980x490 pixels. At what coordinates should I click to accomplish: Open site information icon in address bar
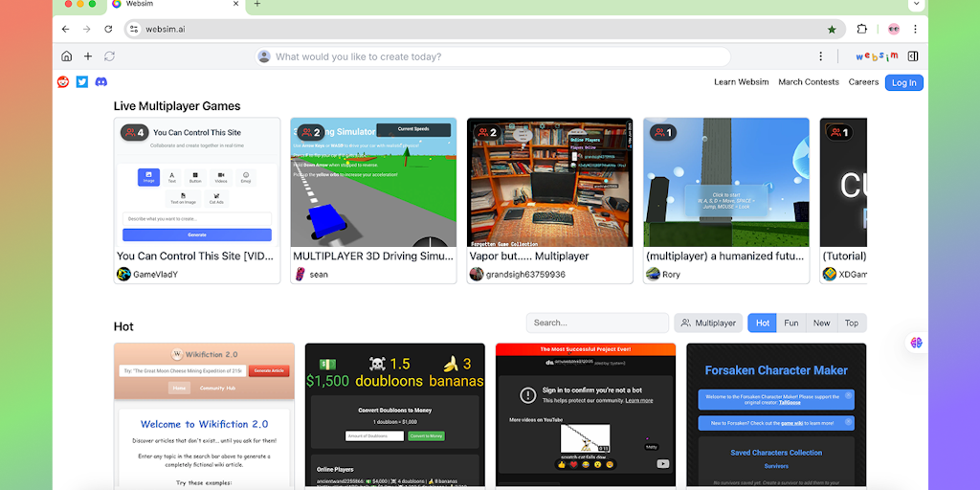coord(133,29)
